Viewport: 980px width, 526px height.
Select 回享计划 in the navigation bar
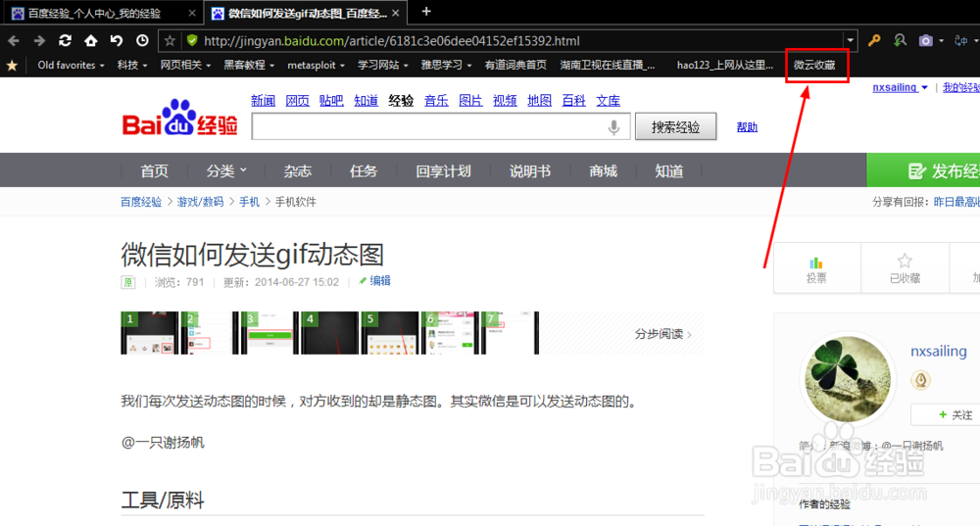tap(444, 170)
